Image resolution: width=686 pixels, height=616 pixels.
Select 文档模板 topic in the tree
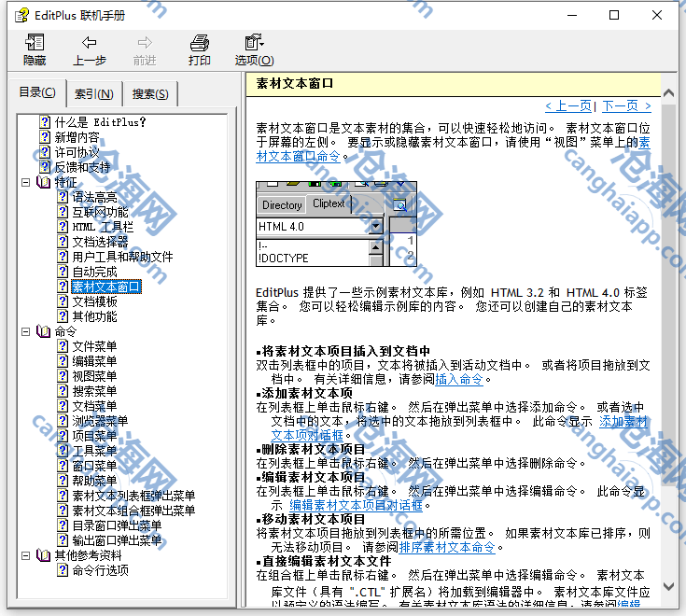[94, 301]
